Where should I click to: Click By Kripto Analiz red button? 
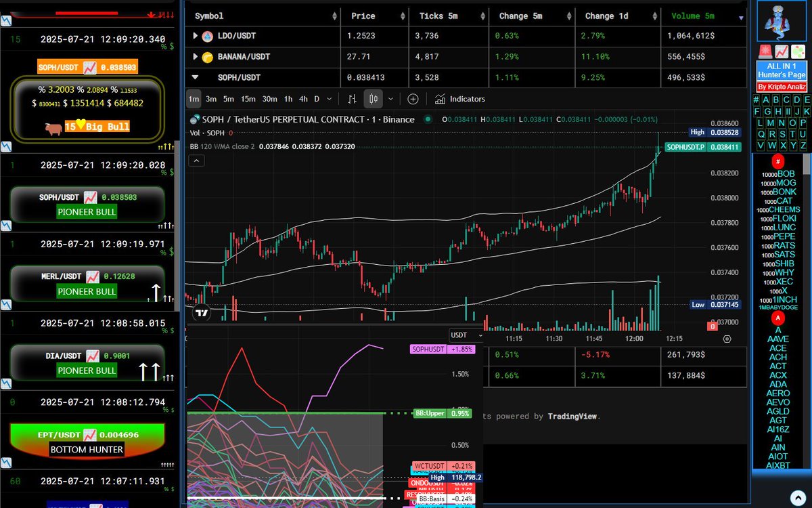[x=782, y=87]
